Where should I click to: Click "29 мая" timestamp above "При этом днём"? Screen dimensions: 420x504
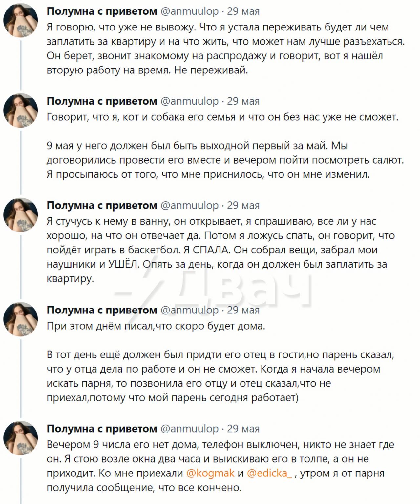coord(243,310)
